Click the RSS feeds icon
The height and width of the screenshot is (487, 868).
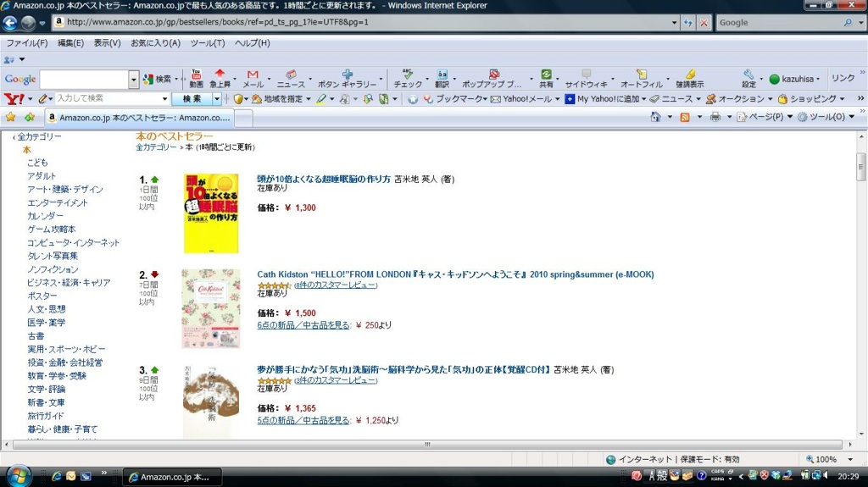pos(685,117)
